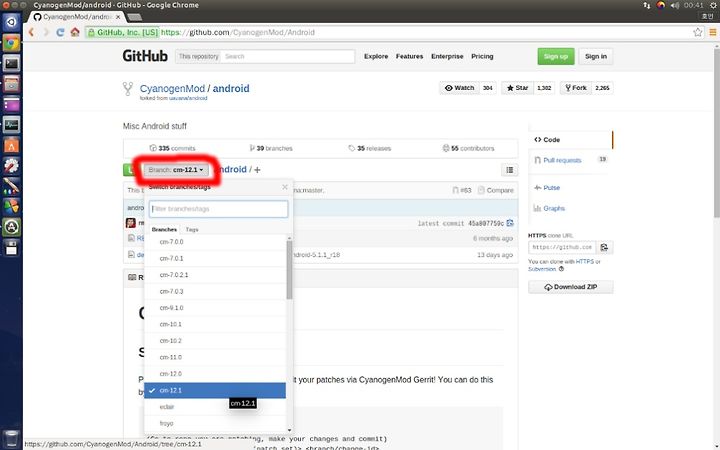720x450 pixels.
Task: Select branch cm-7.0.2.1
Action: click(215, 275)
